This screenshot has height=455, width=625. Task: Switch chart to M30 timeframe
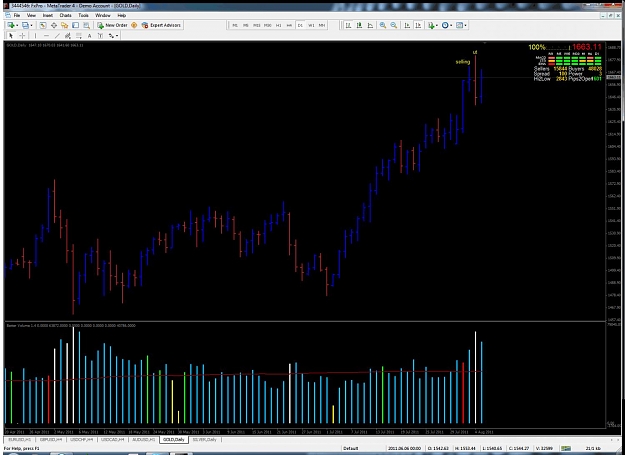[x=267, y=25]
